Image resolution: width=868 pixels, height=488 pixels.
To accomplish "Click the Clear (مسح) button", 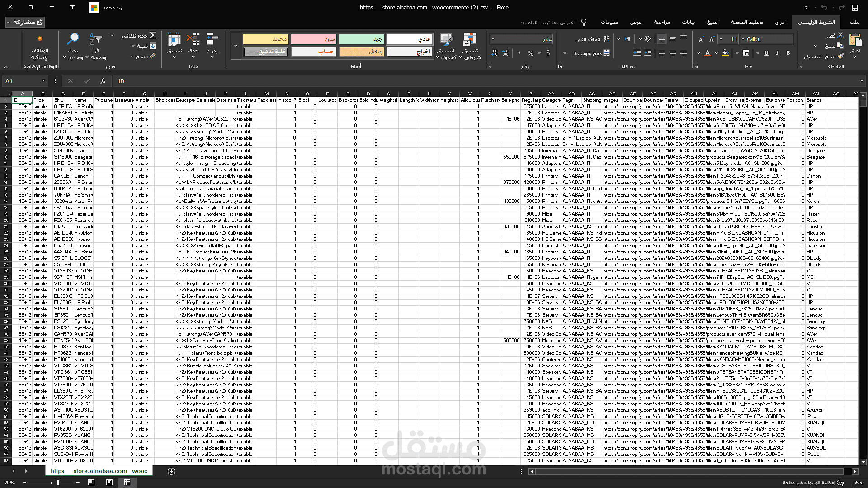I will 143,56.
